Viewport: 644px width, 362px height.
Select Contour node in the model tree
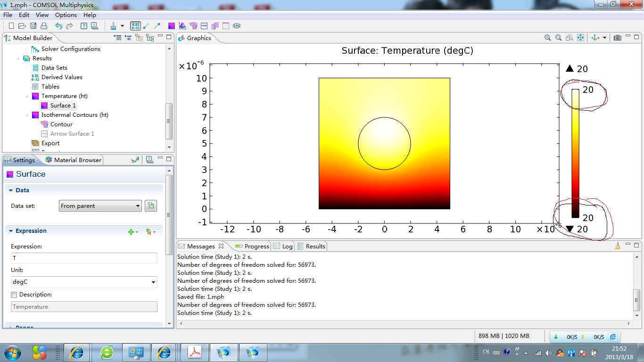[61, 124]
